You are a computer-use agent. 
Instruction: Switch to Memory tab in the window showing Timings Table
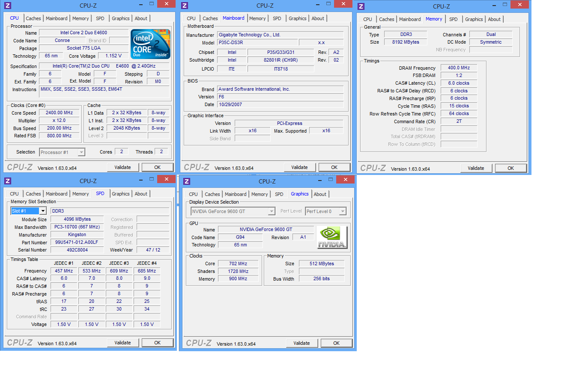(x=81, y=194)
